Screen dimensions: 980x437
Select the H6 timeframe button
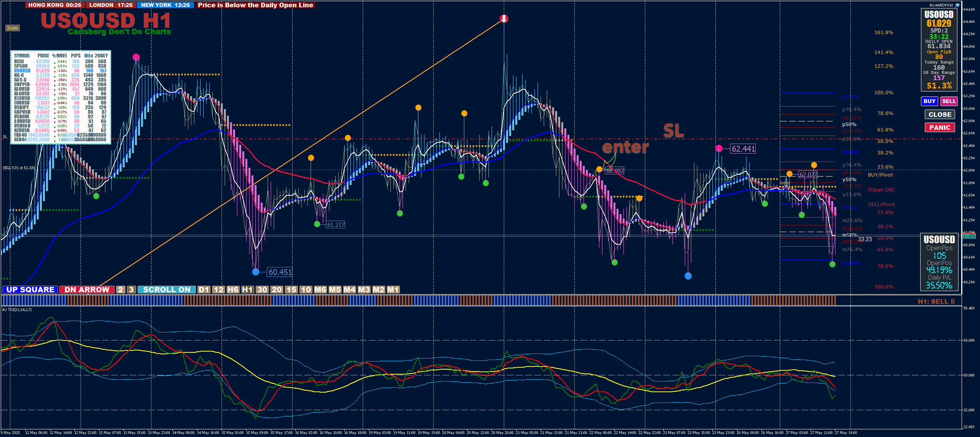click(233, 290)
